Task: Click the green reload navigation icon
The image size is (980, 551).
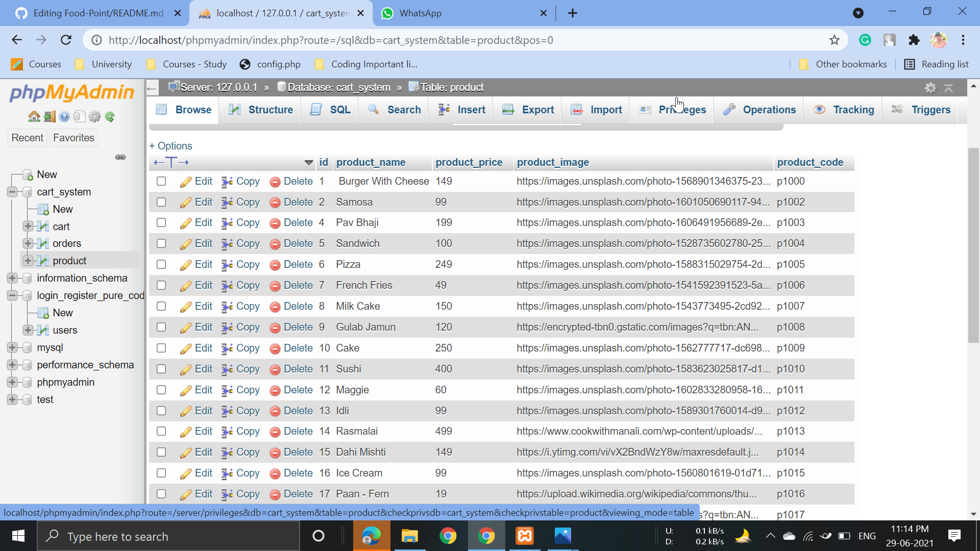Action: [x=110, y=117]
